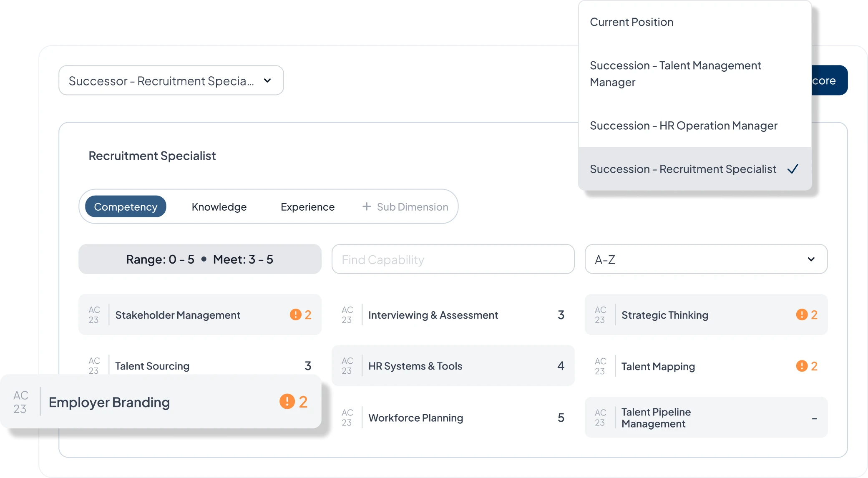Screen dimensions: 868x478
Task: Switch to the Experience tab
Action: click(x=307, y=207)
